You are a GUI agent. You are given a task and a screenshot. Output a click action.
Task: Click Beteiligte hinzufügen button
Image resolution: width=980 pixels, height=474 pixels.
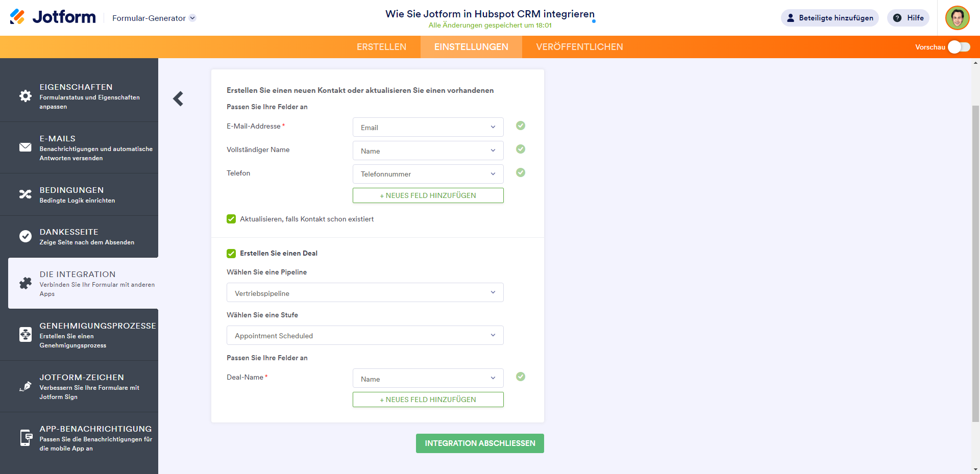(829, 18)
